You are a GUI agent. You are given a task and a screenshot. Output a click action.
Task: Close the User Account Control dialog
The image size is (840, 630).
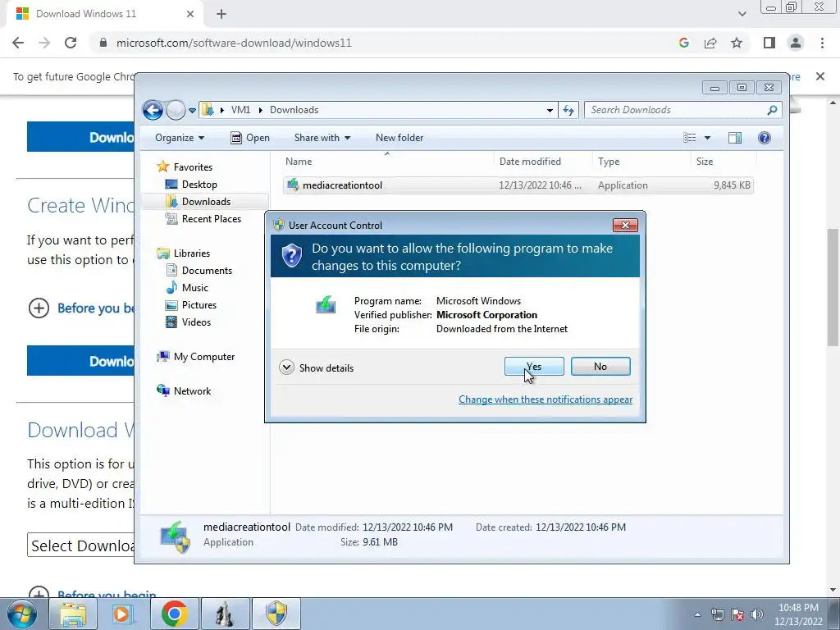pyautogui.click(x=625, y=225)
